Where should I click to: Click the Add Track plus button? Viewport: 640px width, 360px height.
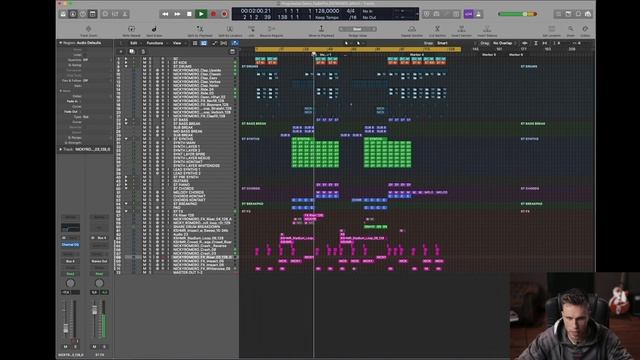click(x=121, y=51)
